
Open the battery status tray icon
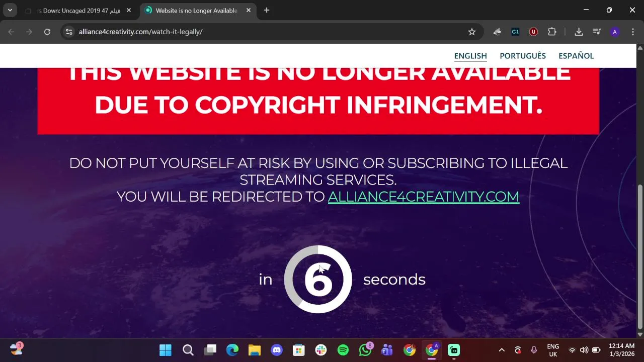click(596, 350)
